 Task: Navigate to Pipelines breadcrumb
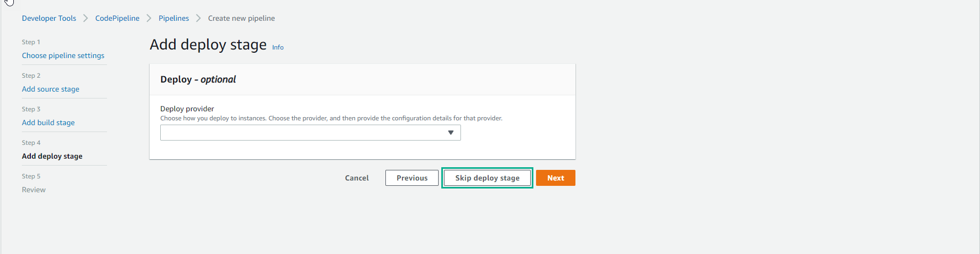click(174, 18)
